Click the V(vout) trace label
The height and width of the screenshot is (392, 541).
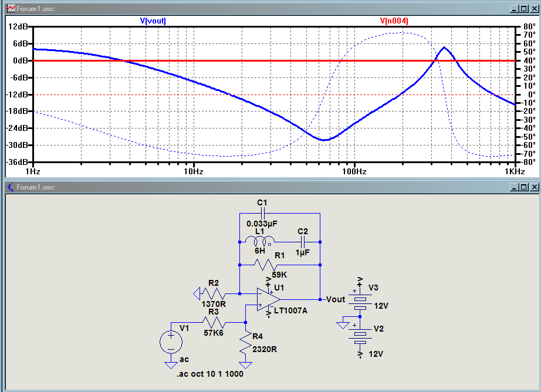(153, 21)
